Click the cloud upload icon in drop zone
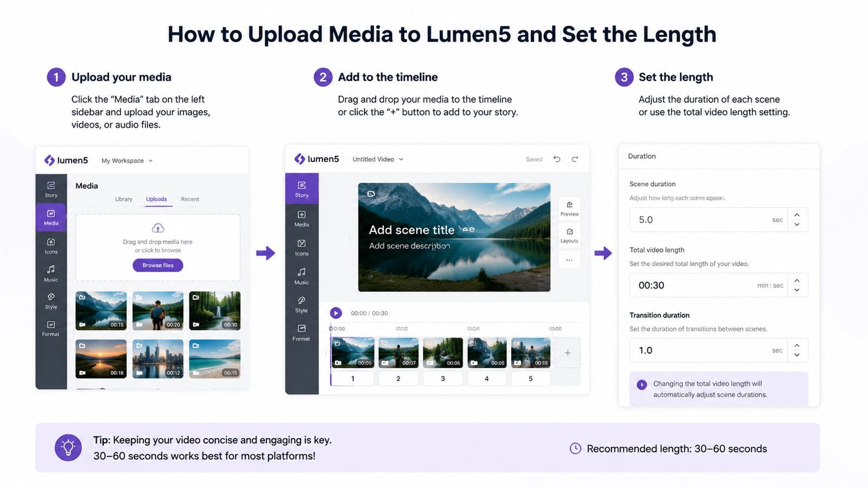 click(x=158, y=228)
